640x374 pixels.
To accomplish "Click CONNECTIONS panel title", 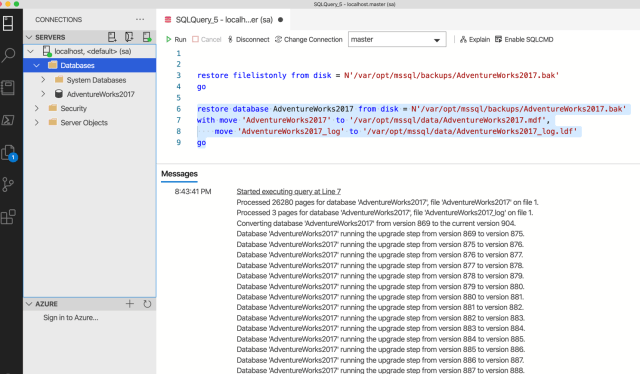I will point(58,20).
